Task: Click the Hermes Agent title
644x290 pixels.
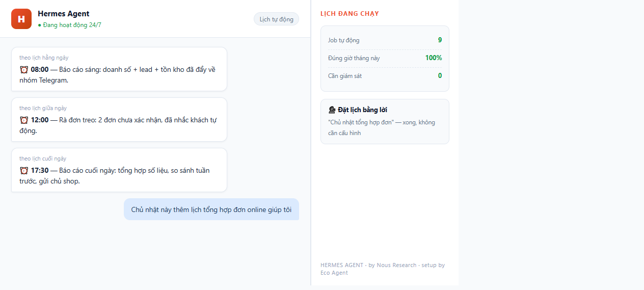Action: [64, 14]
